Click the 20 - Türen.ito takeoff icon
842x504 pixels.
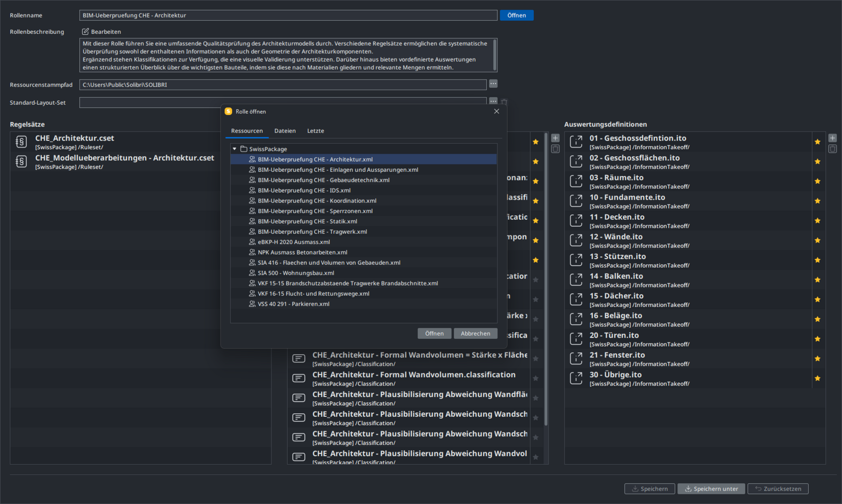pos(576,339)
